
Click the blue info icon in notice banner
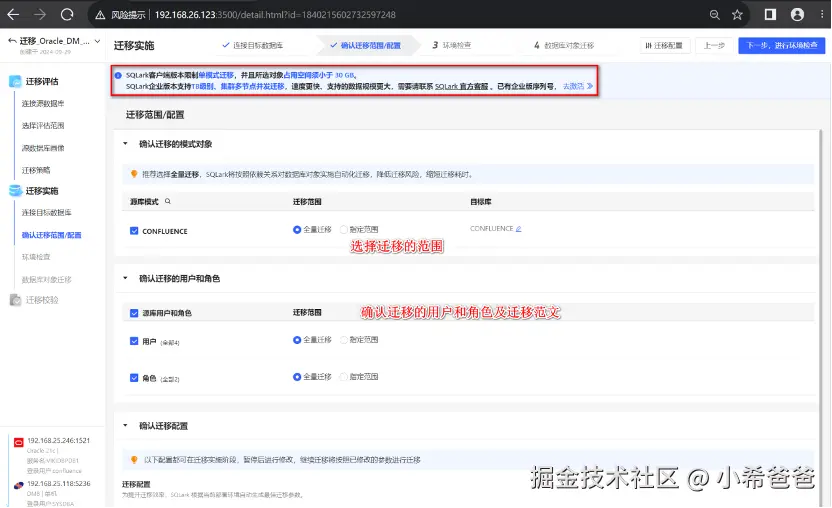tap(118, 75)
